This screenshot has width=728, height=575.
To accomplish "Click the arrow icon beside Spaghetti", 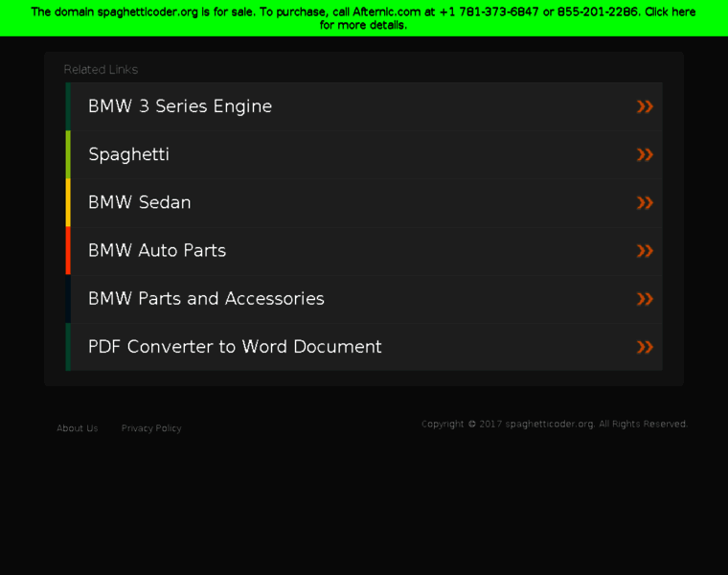I will click(645, 154).
